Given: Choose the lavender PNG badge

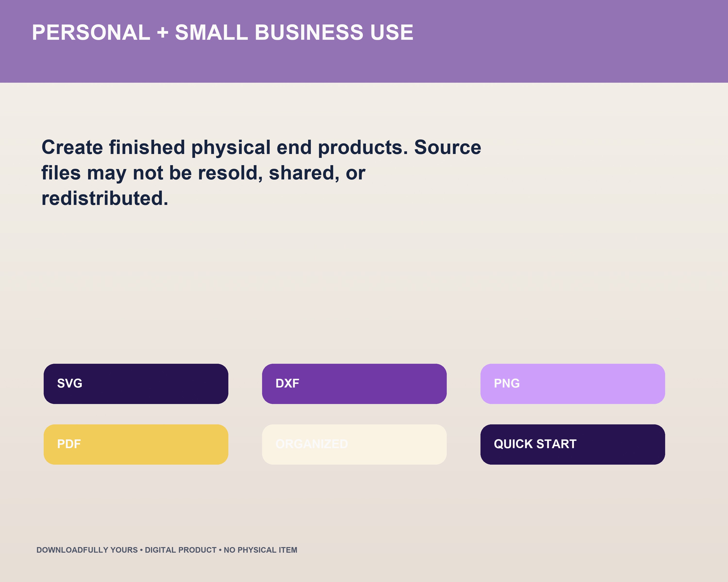Looking at the screenshot, I should click(573, 384).
